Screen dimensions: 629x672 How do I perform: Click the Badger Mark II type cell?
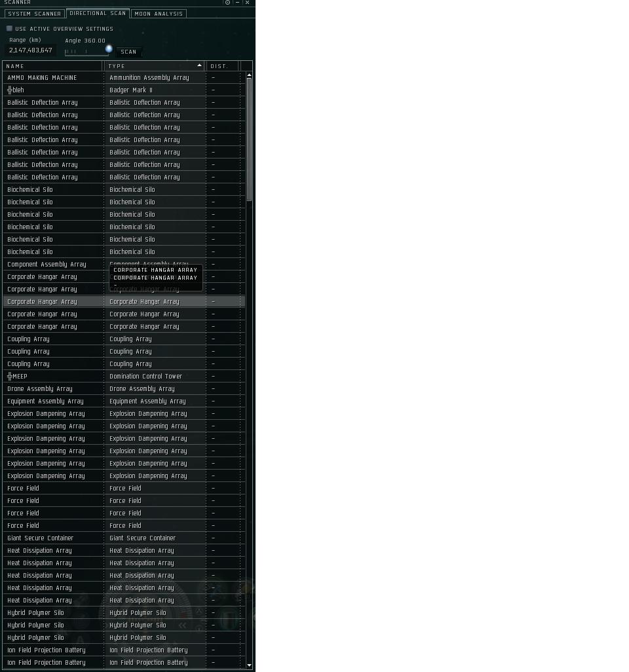click(x=131, y=90)
